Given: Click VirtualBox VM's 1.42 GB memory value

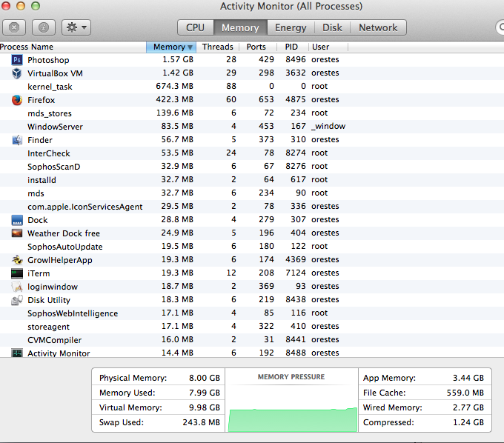Looking at the screenshot, I should click(178, 73).
